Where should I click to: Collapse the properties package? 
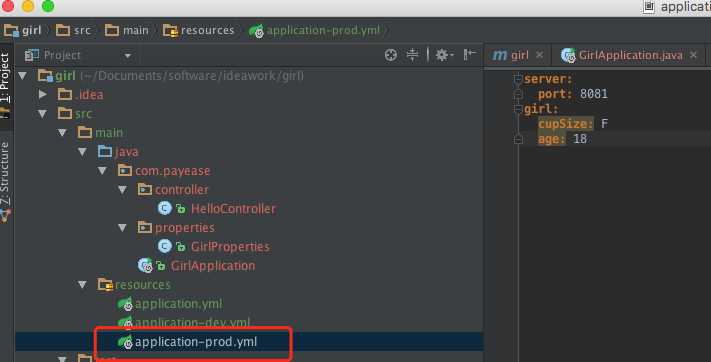click(122, 228)
